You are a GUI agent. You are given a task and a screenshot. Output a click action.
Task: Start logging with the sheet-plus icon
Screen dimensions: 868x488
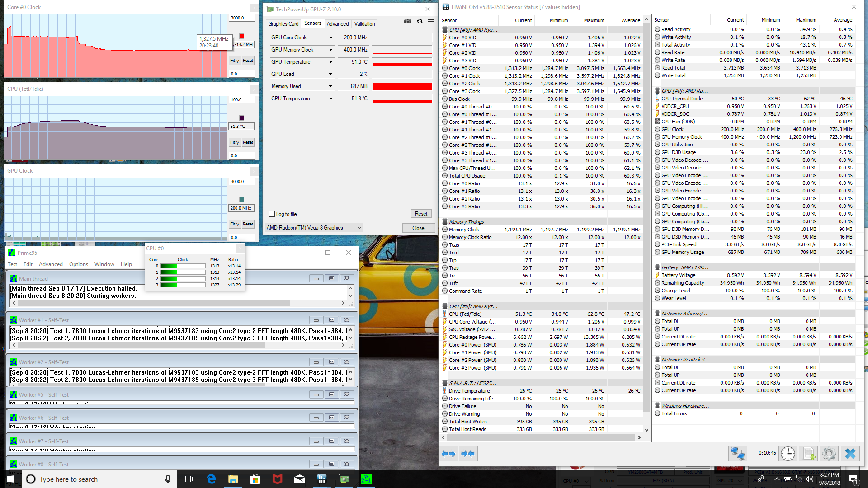tap(808, 453)
